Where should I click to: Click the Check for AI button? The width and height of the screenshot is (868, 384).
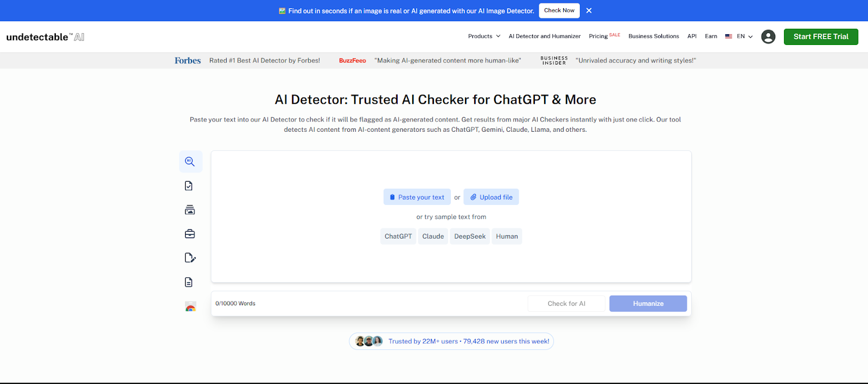click(x=566, y=304)
